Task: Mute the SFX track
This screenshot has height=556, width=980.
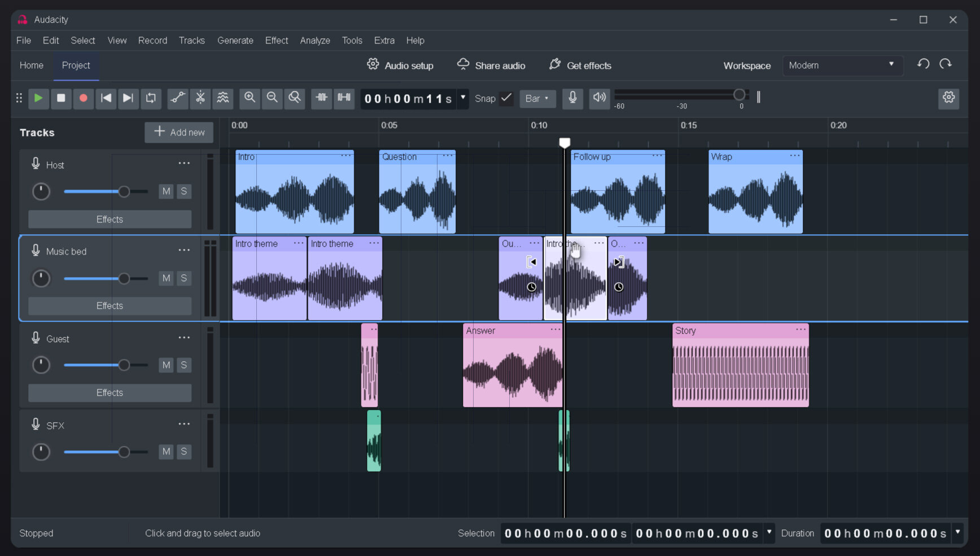Action: pos(166,452)
